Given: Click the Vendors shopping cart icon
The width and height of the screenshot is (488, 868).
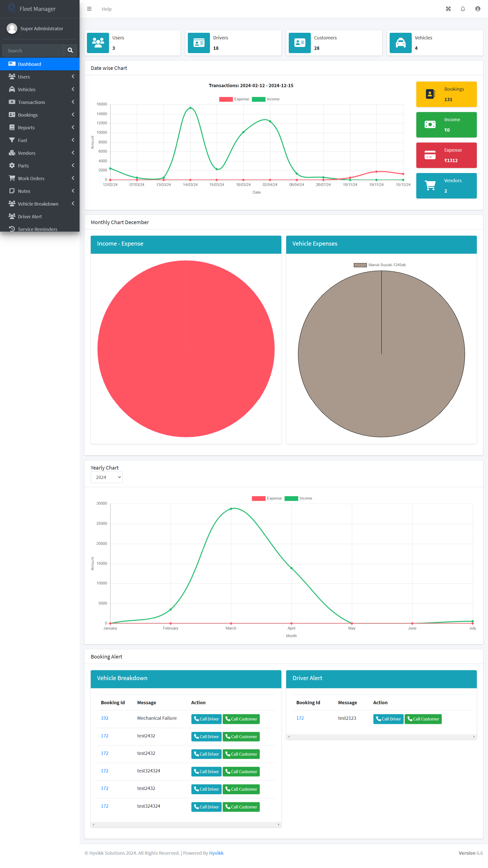Looking at the screenshot, I should coord(430,186).
